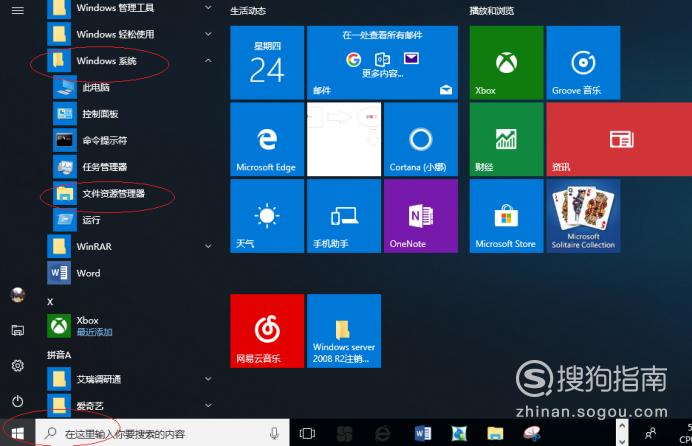692x446 pixels.
Task: Click the taskbar search box
Action: point(162,434)
